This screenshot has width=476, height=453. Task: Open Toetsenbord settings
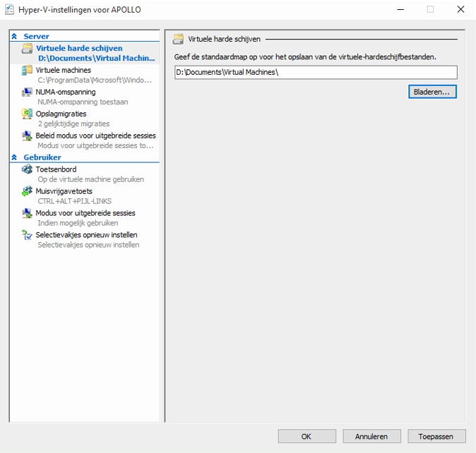56,169
